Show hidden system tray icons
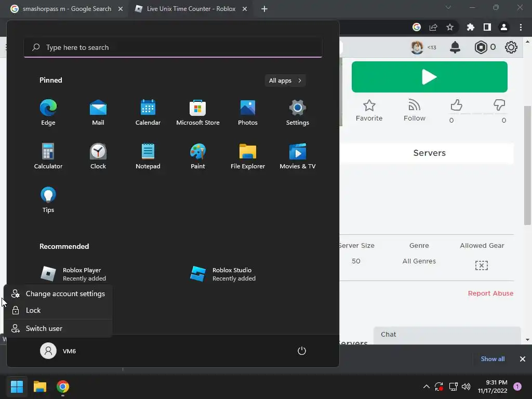This screenshot has height=399, width=532. pos(427,387)
